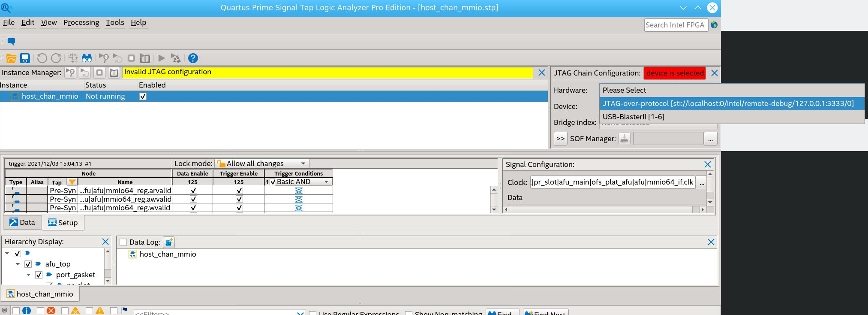Open the blue Help question mark icon

pos(193,58)
